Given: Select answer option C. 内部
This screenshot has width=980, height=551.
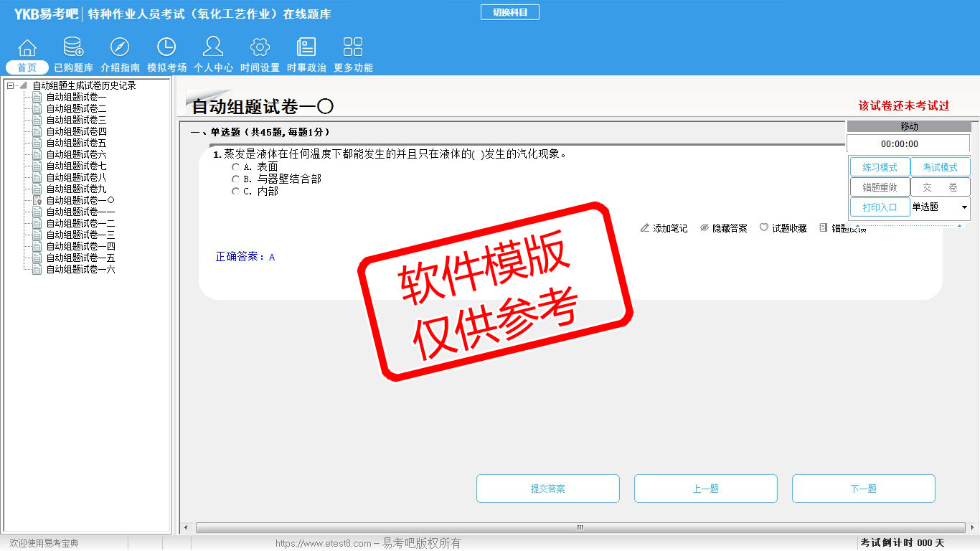Looking at the screenshot, I should click(236, 192).
